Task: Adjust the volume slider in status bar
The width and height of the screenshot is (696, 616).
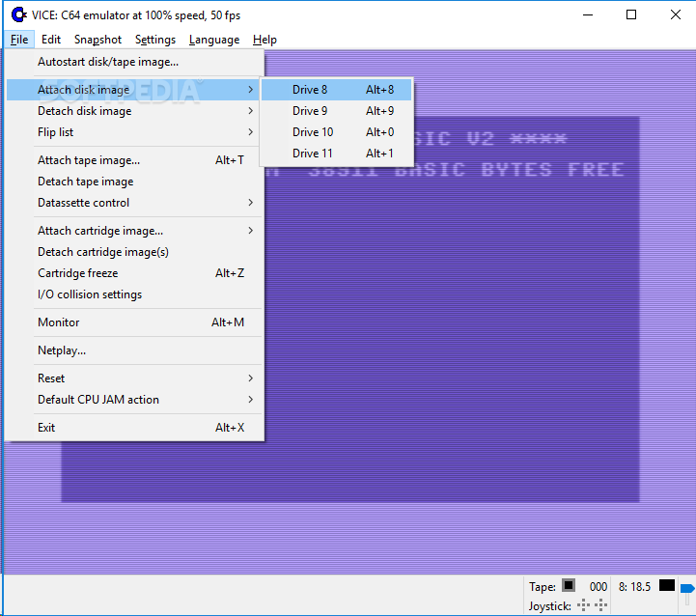Action: point(687,589)
